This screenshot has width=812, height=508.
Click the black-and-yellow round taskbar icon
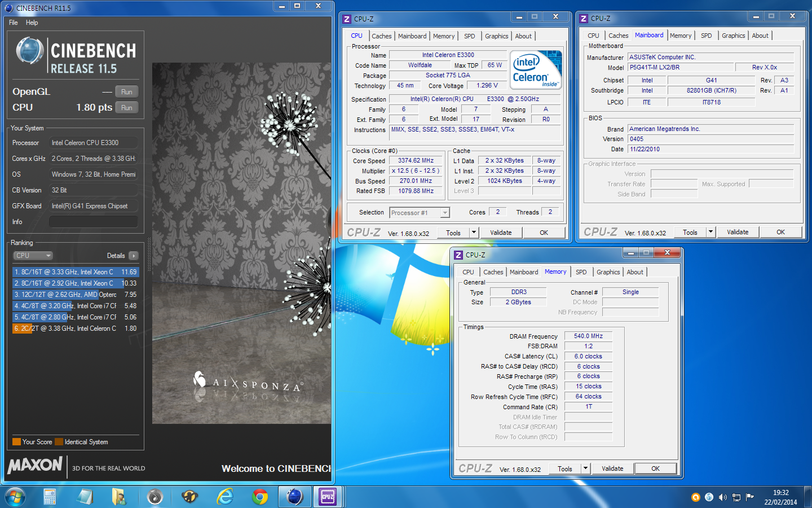click(189, 497)
